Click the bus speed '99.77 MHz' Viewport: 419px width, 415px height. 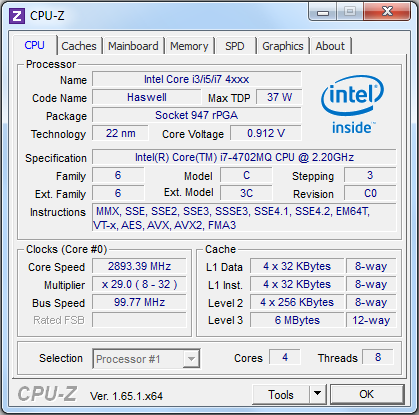coord(139,302)
